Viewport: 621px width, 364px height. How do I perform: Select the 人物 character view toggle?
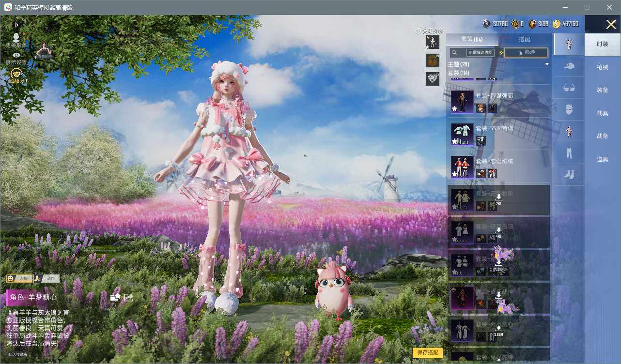(x=19, y=278)
